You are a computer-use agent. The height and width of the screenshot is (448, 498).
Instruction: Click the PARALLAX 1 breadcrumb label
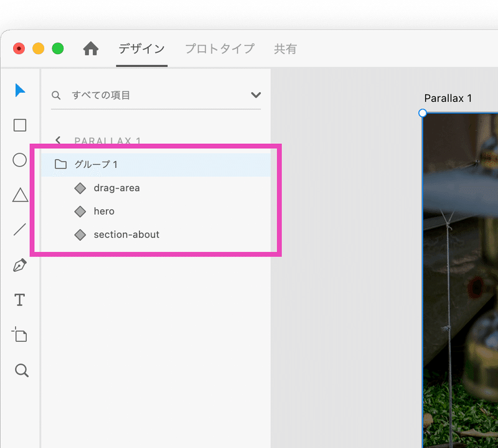tap(107, 141)
